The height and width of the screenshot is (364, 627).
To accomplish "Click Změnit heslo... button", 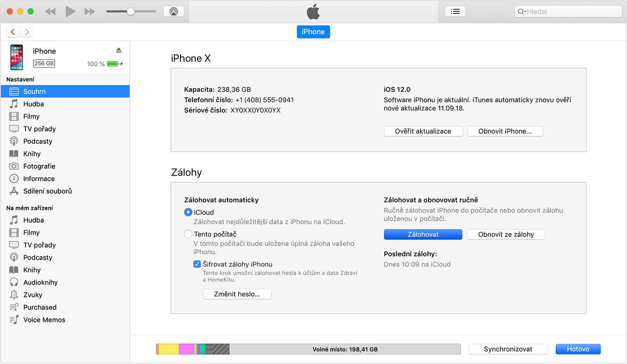I will [x=237, y=294].
